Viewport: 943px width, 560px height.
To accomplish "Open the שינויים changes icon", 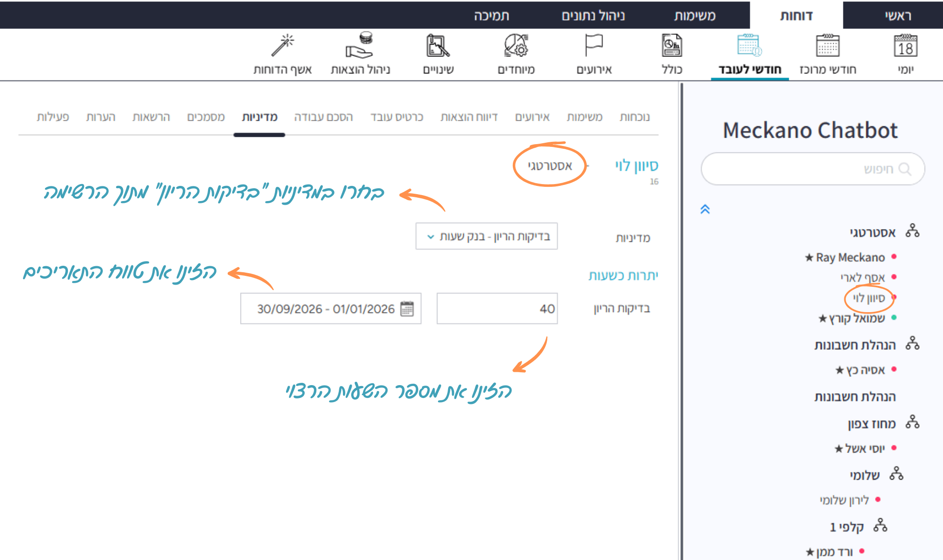I will (x=438, y=46).
